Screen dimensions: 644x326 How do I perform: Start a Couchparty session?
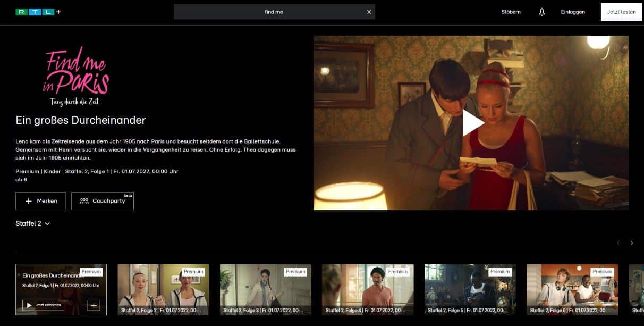coord(103,201)
